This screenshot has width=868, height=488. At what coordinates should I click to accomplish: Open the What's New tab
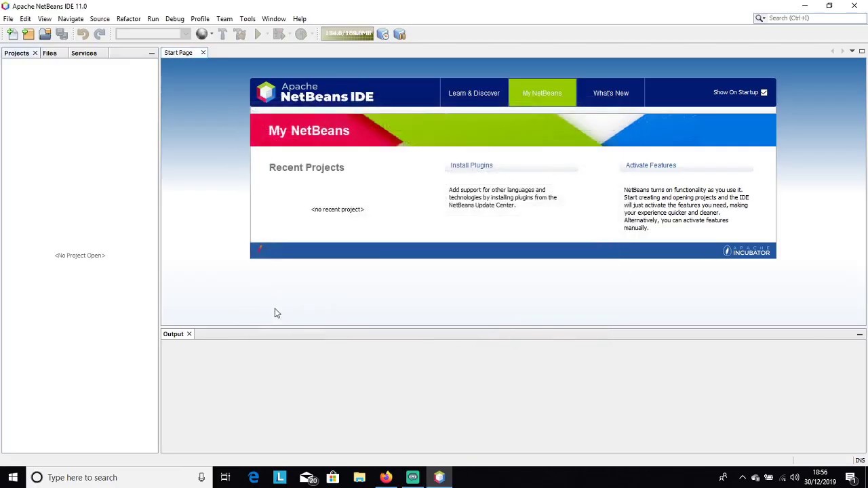(x=611, y=93)
